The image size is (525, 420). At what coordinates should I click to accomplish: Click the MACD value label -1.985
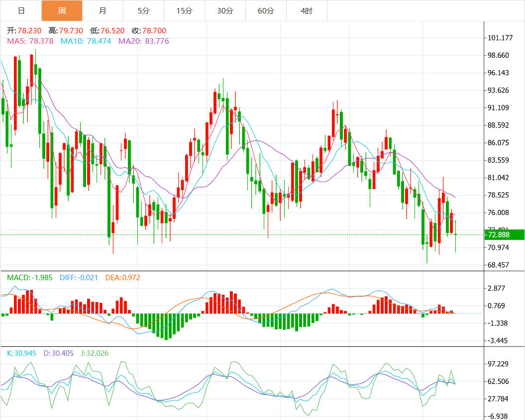click(30, 277)
